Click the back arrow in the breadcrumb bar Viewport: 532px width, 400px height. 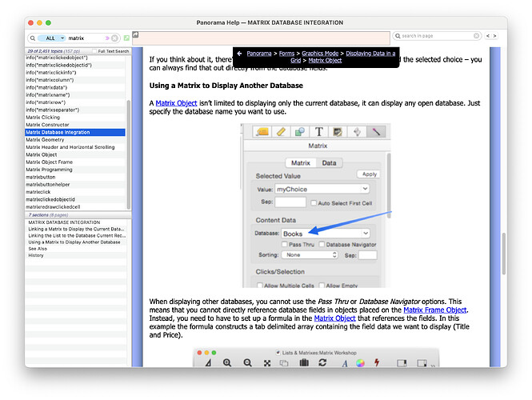coord(239,53)
